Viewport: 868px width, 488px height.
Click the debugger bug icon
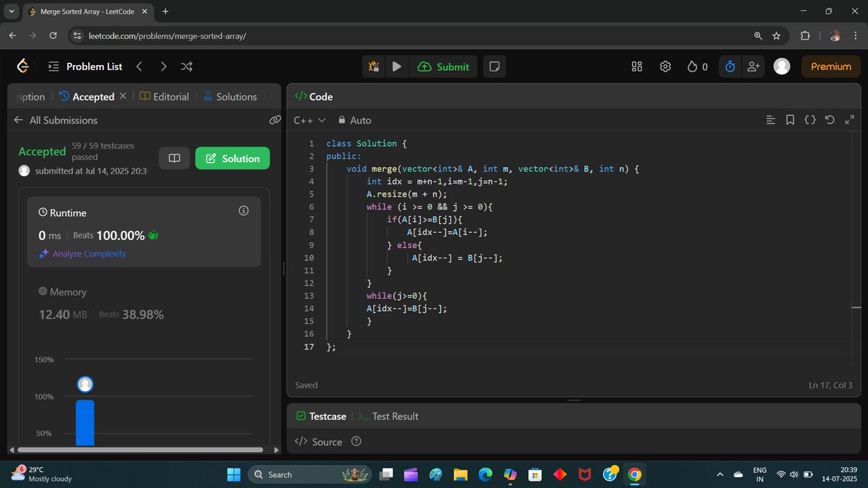(373, 67)
